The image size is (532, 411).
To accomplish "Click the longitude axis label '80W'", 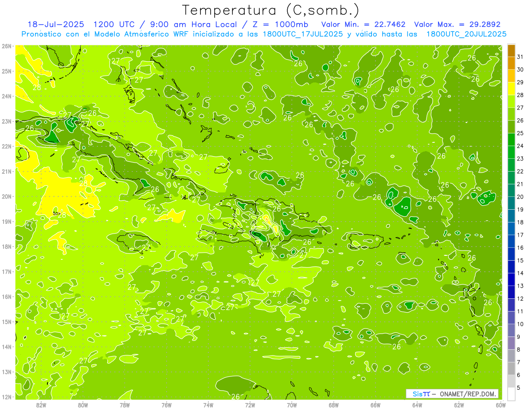I will click(83, 405).
